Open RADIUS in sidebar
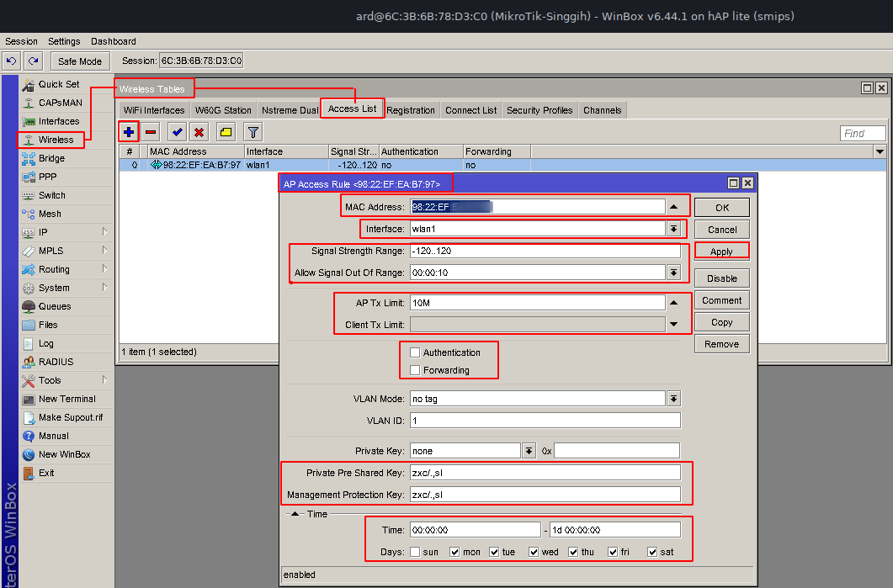The height and width of the screenshot is (588, 893). click(56, 362)
